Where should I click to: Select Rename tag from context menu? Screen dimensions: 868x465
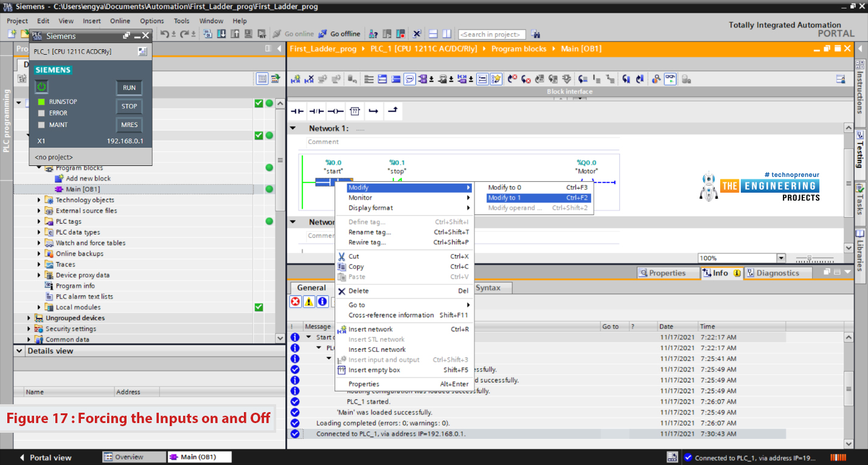click(404, 232)
